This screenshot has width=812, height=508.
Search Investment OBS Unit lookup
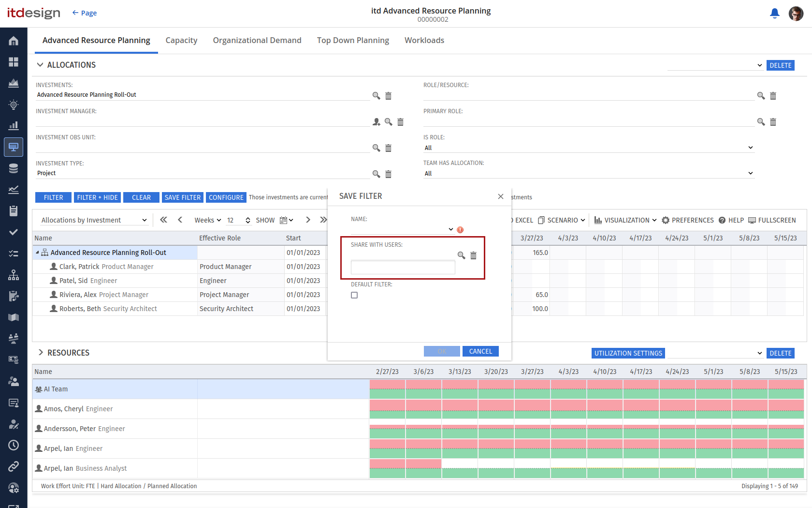(x=376, y=148)
